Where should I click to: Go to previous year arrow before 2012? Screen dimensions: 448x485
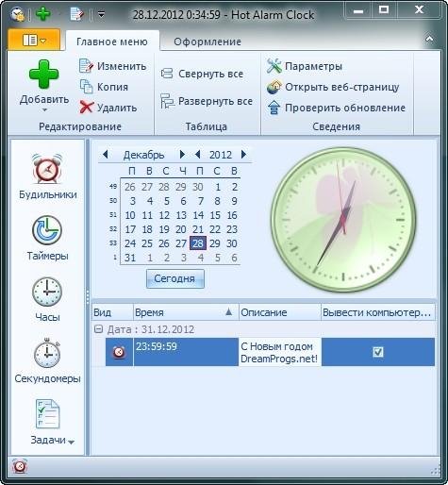point(197,155)
